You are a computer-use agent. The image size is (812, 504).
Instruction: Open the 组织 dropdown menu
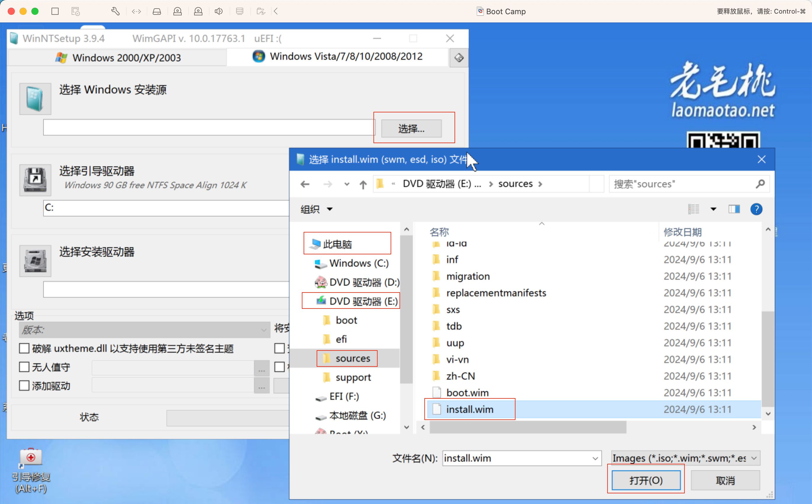316,209
